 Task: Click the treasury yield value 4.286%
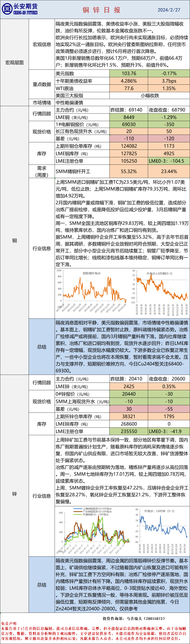[x=129, y=81]
